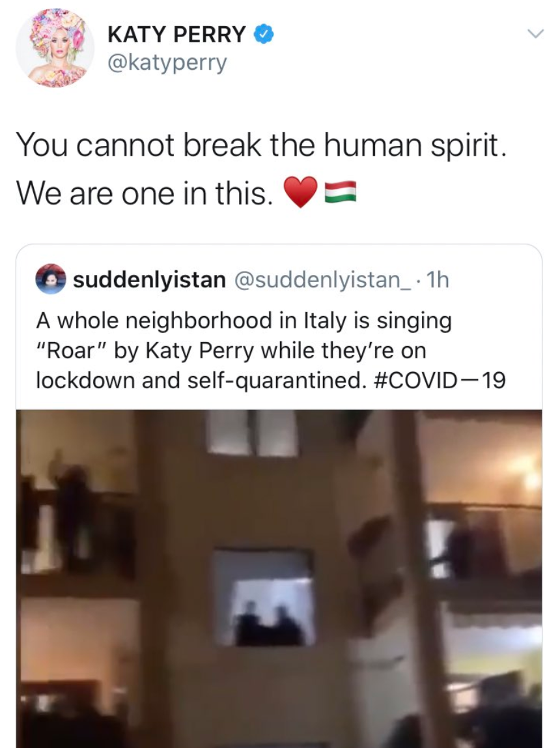
Task: Expand the tweet options chevron
Action: 535,34
